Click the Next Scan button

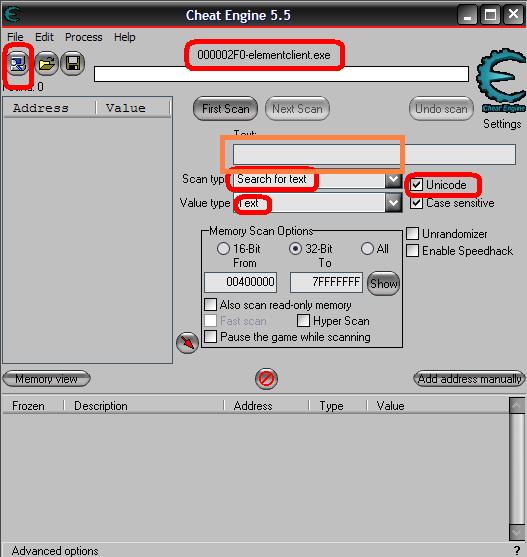pyautogui.click(x=297, y=109)
